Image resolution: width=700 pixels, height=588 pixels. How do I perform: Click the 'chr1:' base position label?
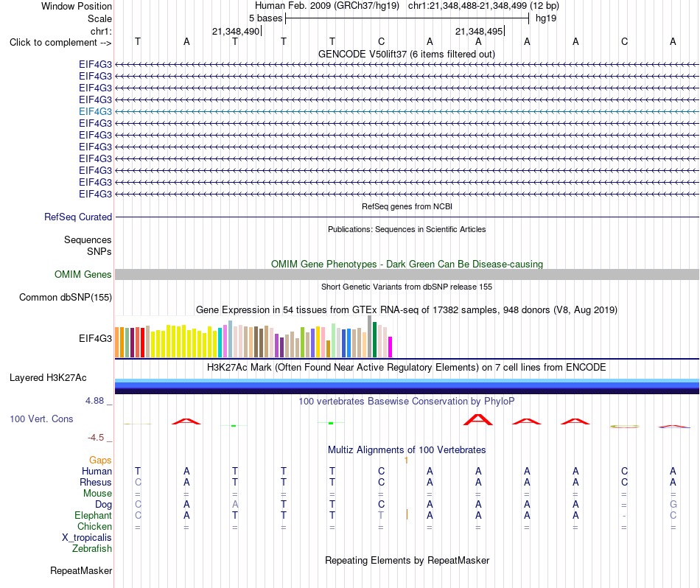[x=101, y=31]
